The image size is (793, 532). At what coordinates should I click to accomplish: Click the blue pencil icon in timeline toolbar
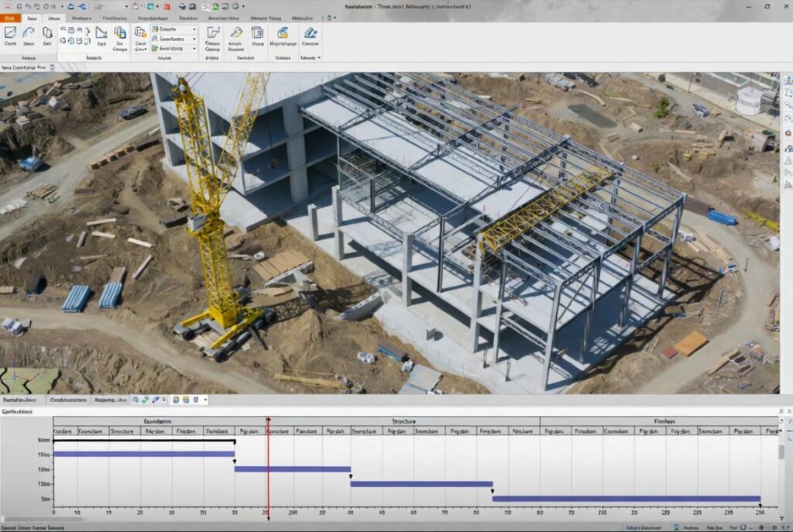click(156, 400)
